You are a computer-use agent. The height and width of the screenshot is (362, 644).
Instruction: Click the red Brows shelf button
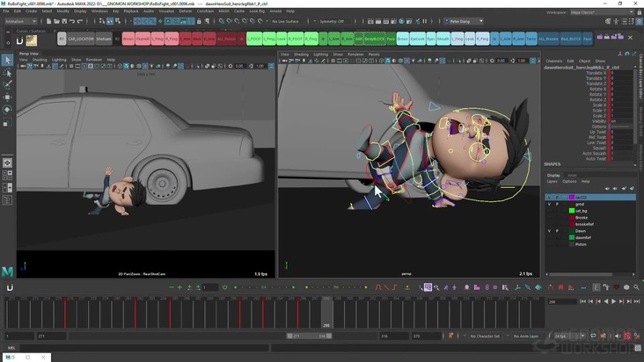[x=128, y=39]
